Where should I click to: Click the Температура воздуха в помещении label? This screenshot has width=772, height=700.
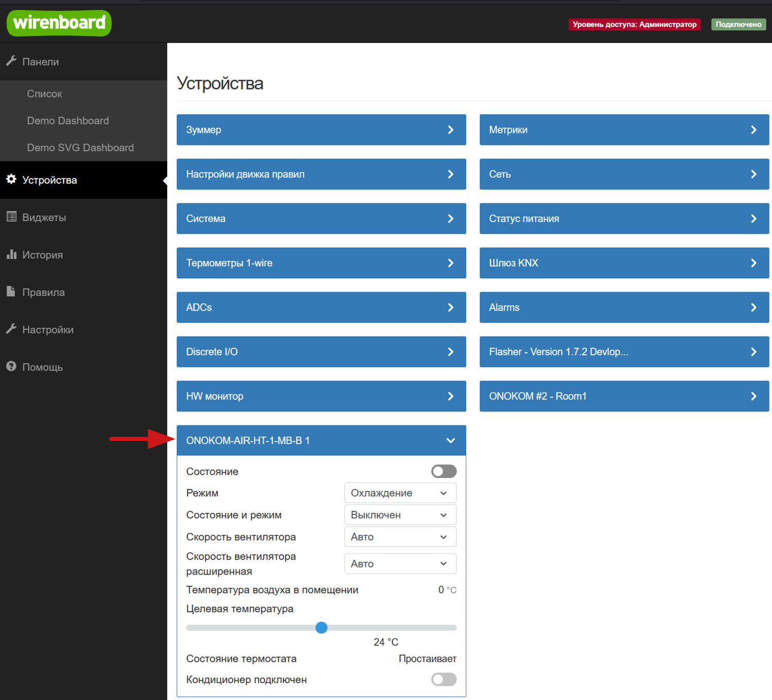272,590
